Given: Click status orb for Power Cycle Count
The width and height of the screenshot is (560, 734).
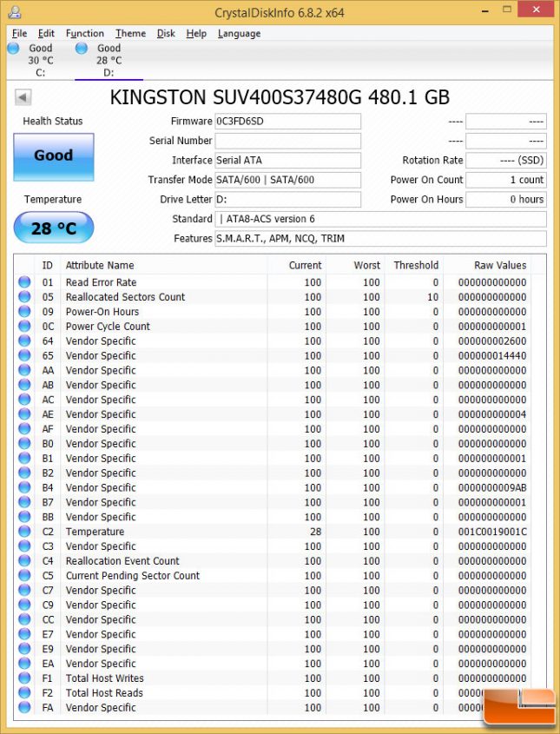Looking at the screenshot, I should coord(24,326).
